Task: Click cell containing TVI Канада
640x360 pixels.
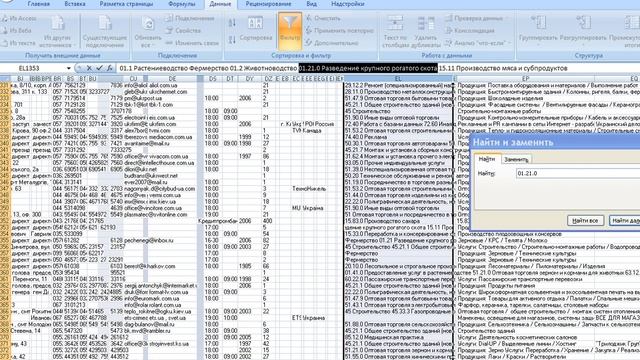Action: [x=306, y=131]
